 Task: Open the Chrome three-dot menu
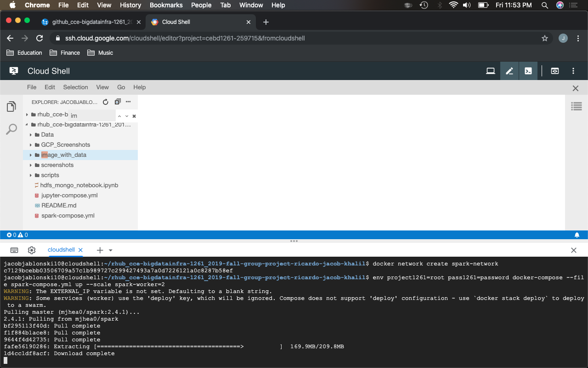577,38
